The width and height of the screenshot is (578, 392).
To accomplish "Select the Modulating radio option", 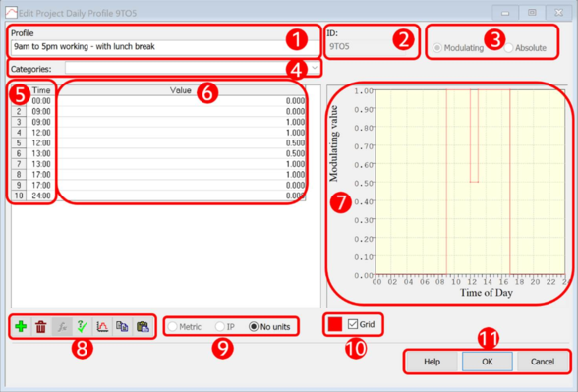I will point(437,48).
